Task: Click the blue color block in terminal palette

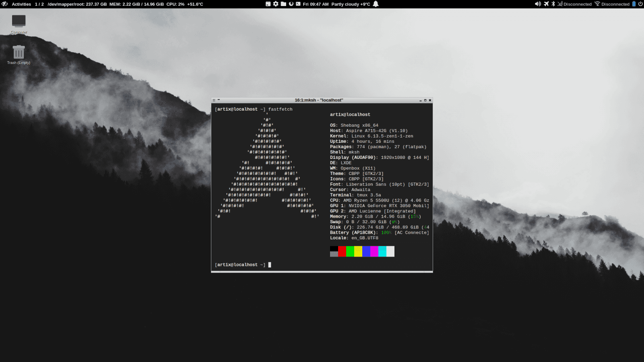Action: click(366, 251)
